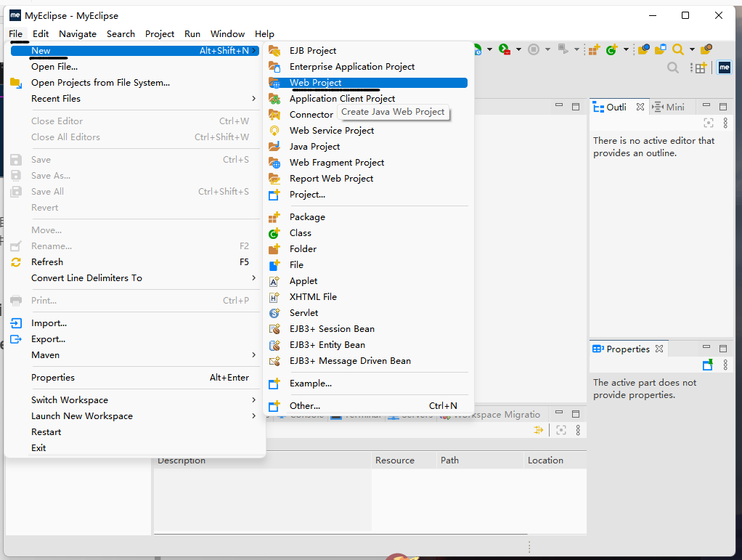This screenshot has width=742, height=560.
Task: Open the Window menu
Action: (x=228, y=33)
